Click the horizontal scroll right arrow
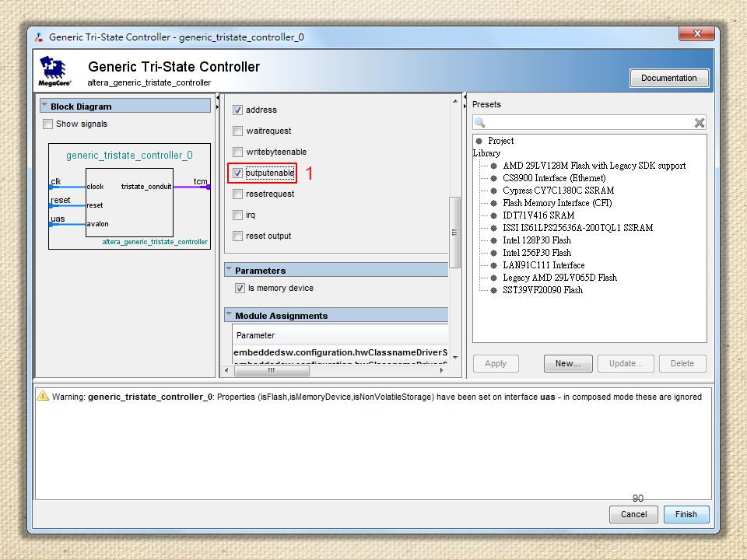 point(442,370)
